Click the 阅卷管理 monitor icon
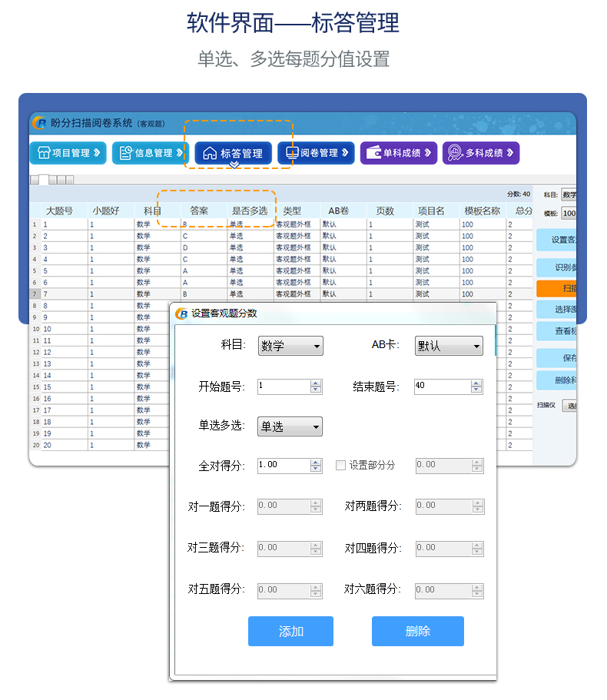607x700 pixels. click(291, 153)
